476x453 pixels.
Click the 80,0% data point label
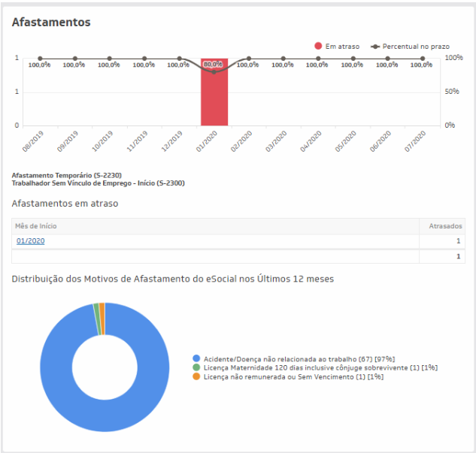[x=214, y=65]
